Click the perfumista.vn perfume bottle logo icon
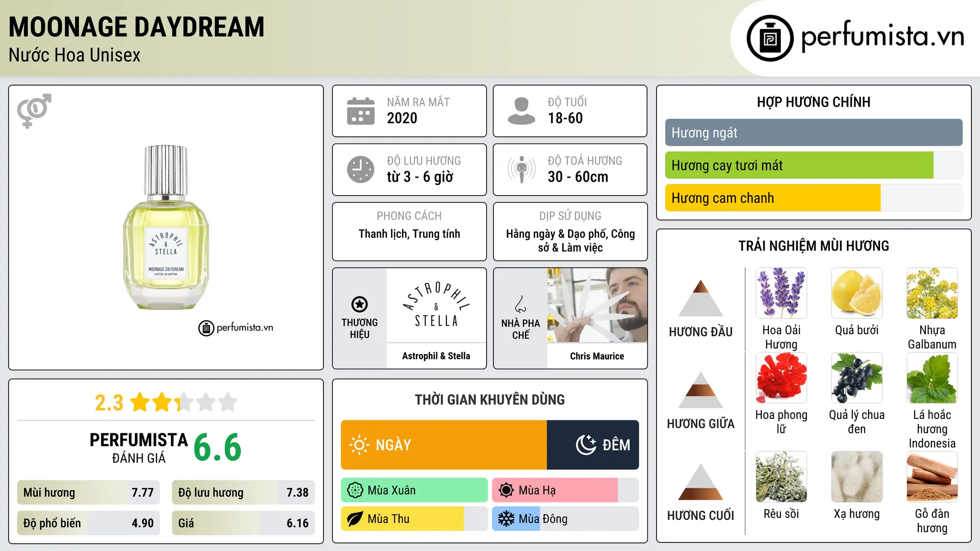The height and width of the screenshot is (551, 980). pyautogui.click(x=770, y=38)
